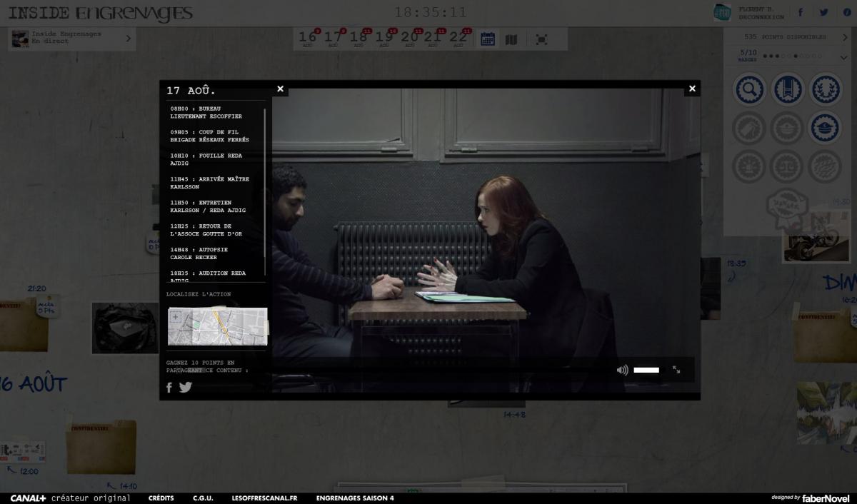This screenshot has height=504, width=857.
Task: Close the 17 Août timeline panel
Action: 281,89
